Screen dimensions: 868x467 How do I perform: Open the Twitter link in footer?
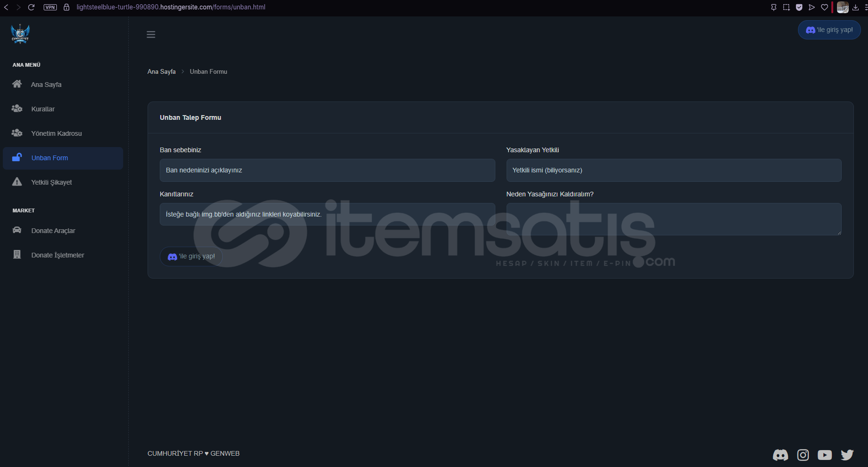click(x=847, y=455)
